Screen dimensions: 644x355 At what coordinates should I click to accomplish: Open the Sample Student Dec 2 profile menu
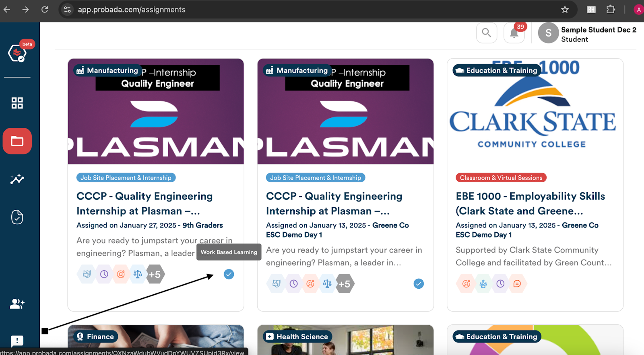tap(588, 34)
